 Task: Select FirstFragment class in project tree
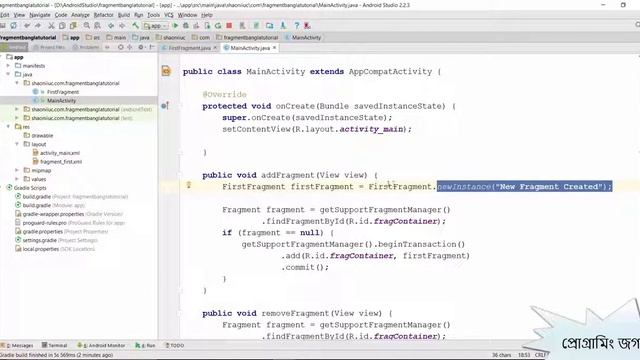point(62,92)
